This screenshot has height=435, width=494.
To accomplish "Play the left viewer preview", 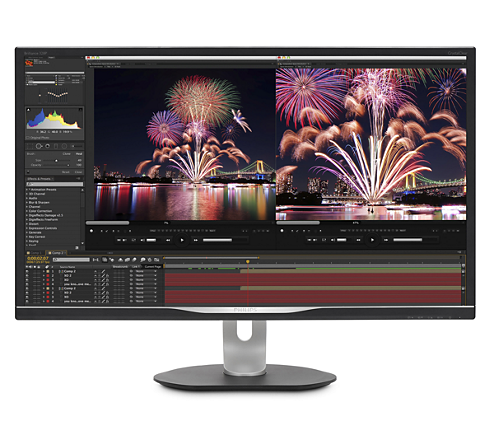I will [182, 240].
